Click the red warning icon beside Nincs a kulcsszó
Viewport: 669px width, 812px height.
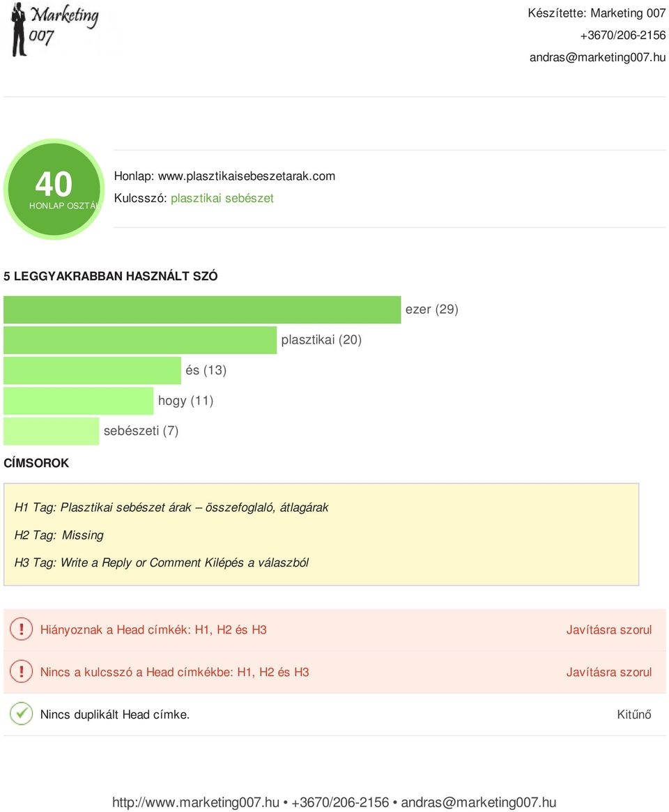[x=21, y=672]
